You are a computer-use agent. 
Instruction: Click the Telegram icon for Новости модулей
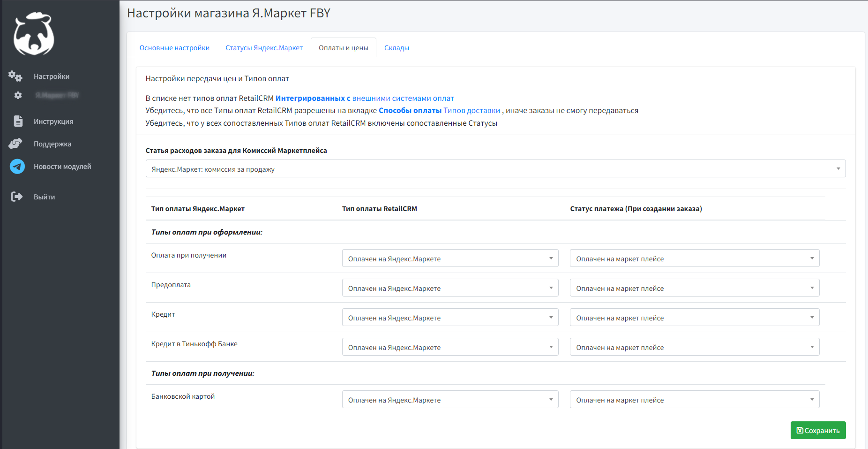point(17,166)
